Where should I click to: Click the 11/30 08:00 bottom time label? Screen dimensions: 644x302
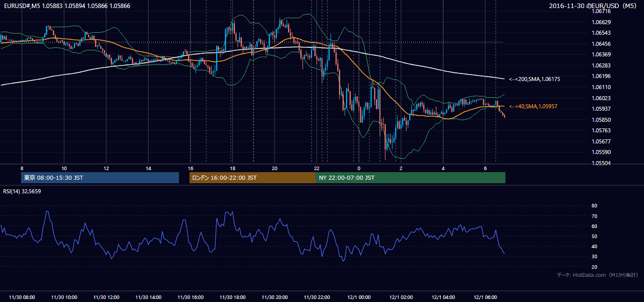22,297
